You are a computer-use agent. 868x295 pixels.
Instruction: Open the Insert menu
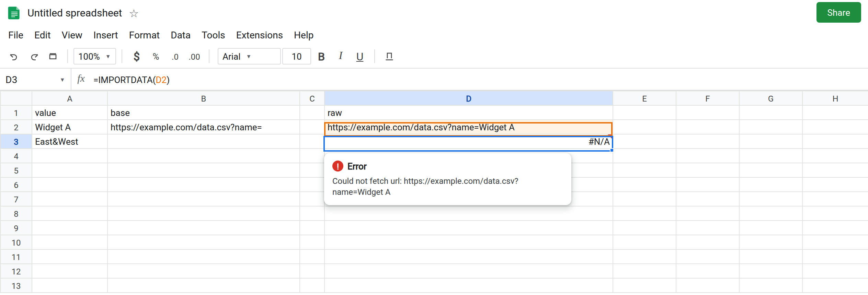(x=106, y=35)
